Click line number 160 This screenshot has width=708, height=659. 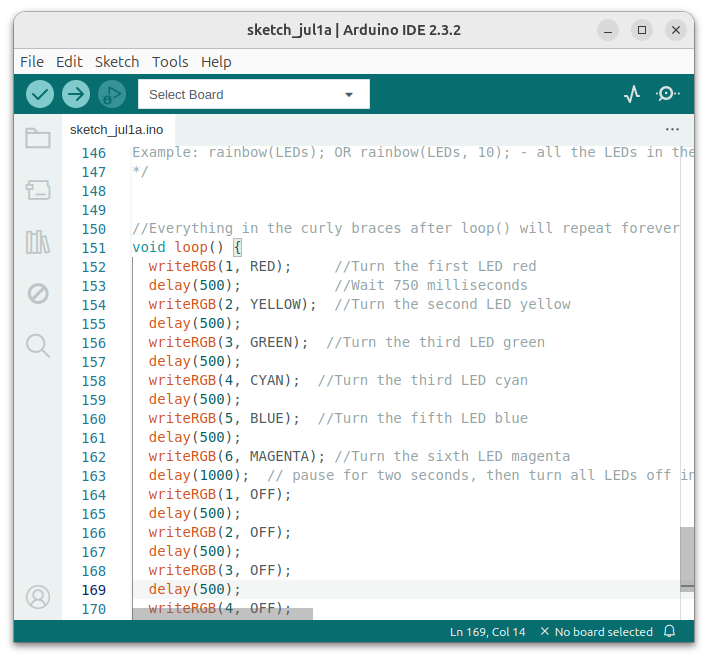coord(93,419)
